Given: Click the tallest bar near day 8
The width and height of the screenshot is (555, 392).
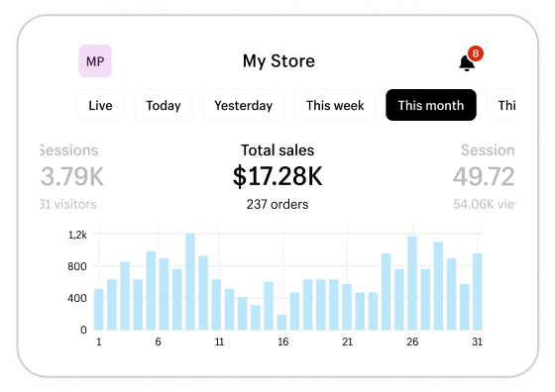Looking at the screenshot, I should [190, 282].
